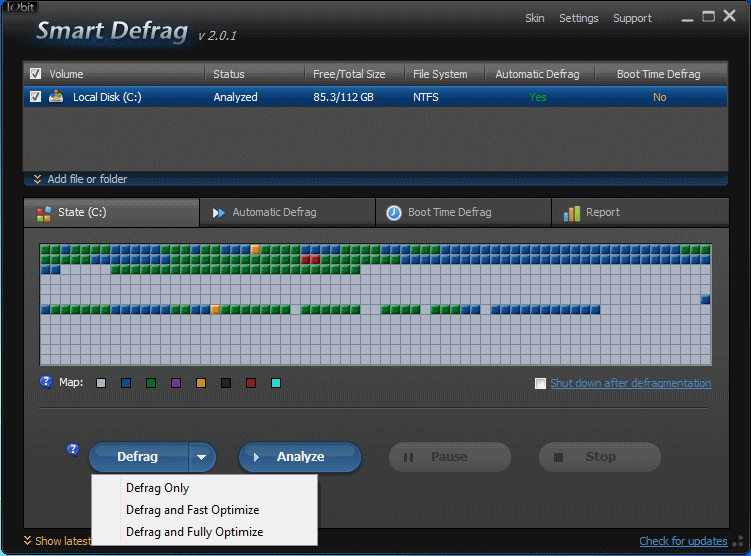The image size is (751, 556).
Task: Click the red Map legend swatch
Action: pos(250,383)
